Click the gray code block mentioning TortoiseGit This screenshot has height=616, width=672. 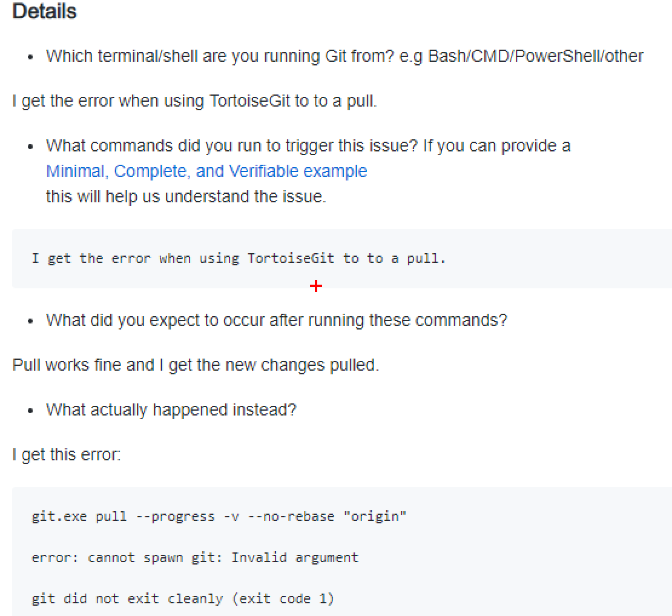coord(484,259)
